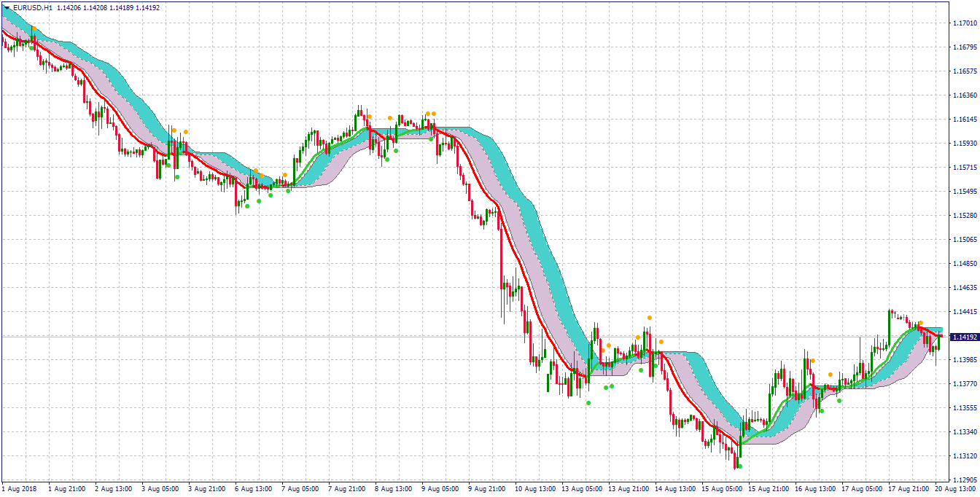Click the 16 Aug 13:00 time label
The image size is (980, 497).
click(815, 489)
